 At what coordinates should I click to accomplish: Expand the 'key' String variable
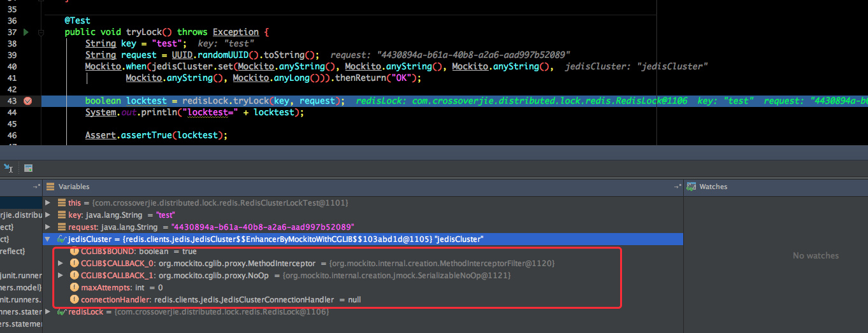click(48, 215)
